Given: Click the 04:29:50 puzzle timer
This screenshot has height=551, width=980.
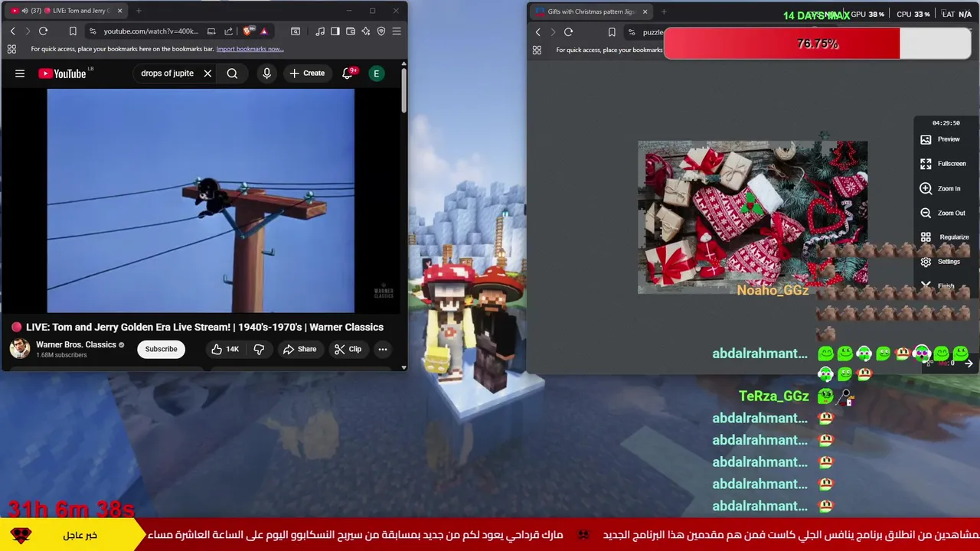Looking at the screenshot, I should pos(946,123).
